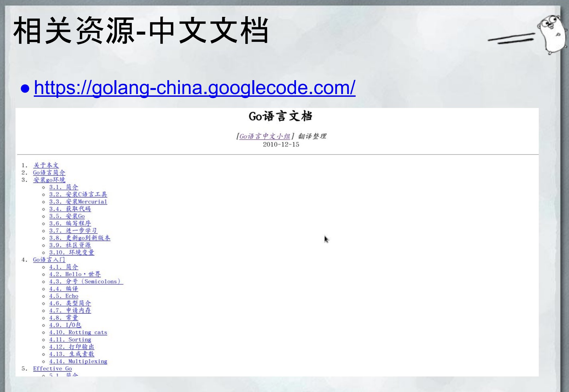Open section 3.4 获取代码
569x392 pixels.
[70, 209]
